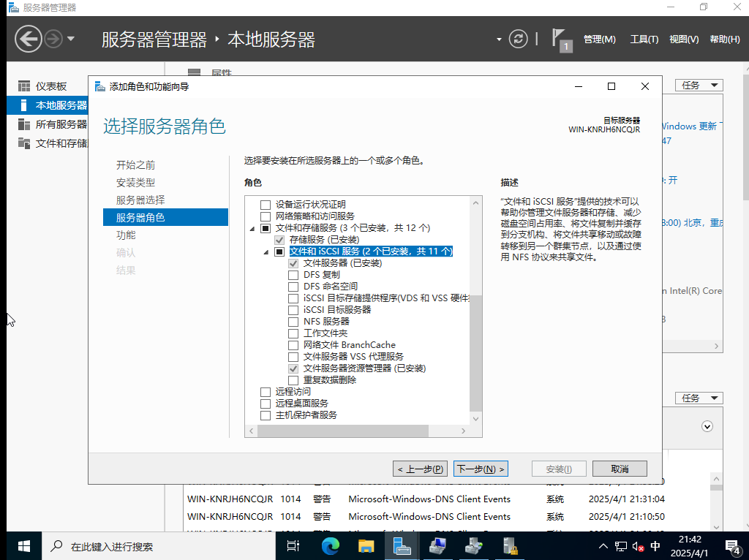This screenshot has height=560, width=749.
Task: Click the refresh icon in header
Action: (519, 39)
